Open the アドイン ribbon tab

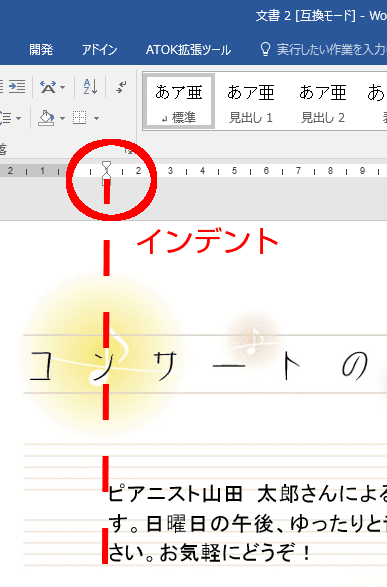pos(100,49)
